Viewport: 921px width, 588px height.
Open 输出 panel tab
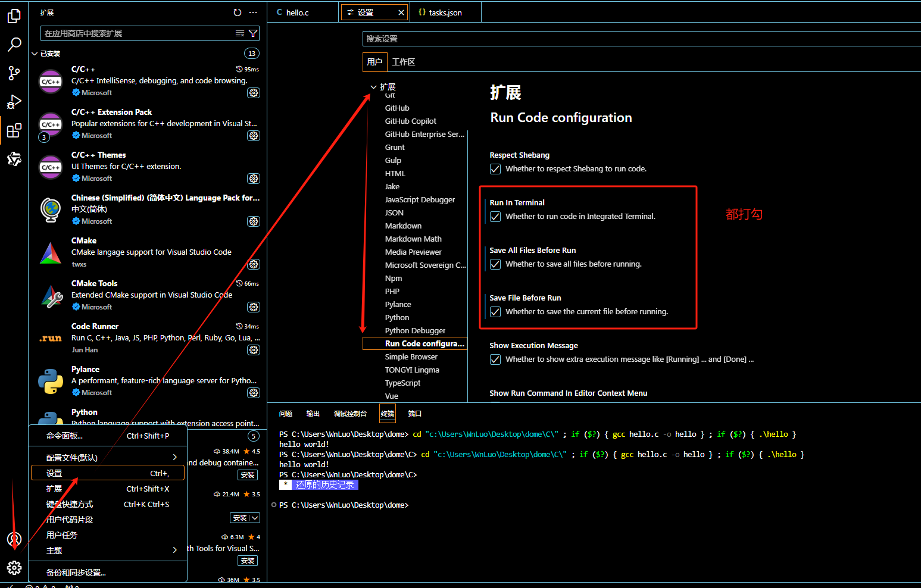coord(313,414)
